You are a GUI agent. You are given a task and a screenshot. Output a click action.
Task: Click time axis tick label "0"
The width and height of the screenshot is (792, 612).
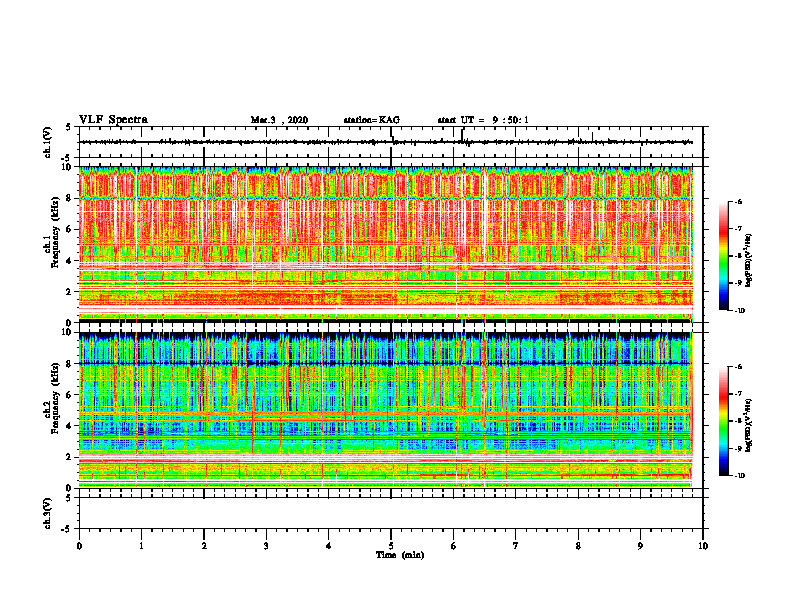(x=79, y=546)
